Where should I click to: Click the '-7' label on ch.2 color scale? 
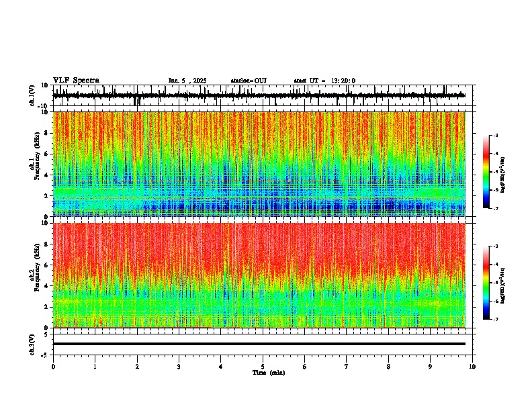495,320
